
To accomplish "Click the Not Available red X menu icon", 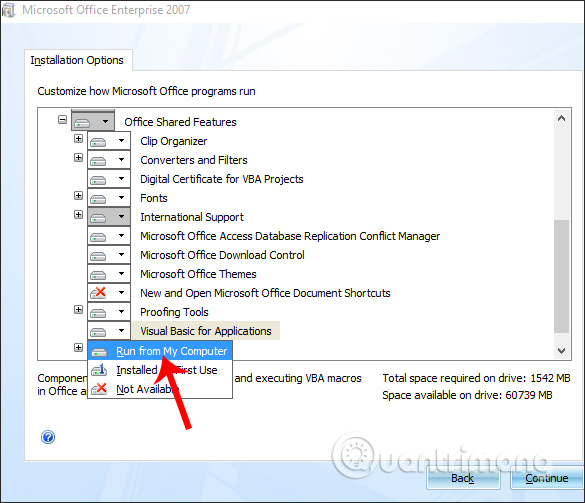I will coord(99,389).
